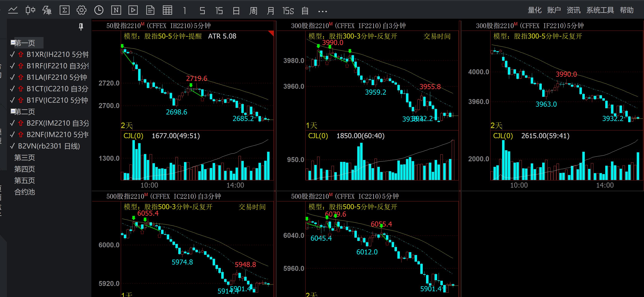The height and width of the screenshot is (297, 644).
Task: Select the 周 weekly period button
Action: coord(253,11)
